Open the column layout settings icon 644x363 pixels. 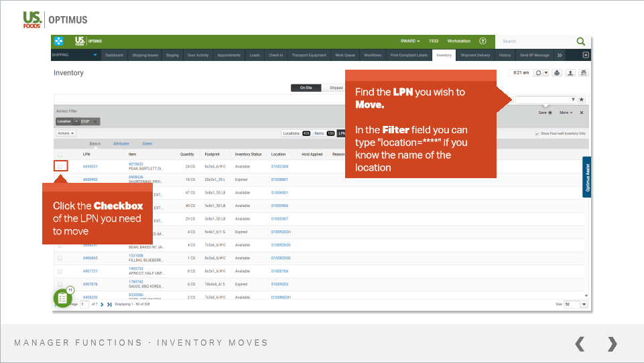(583, 73)
